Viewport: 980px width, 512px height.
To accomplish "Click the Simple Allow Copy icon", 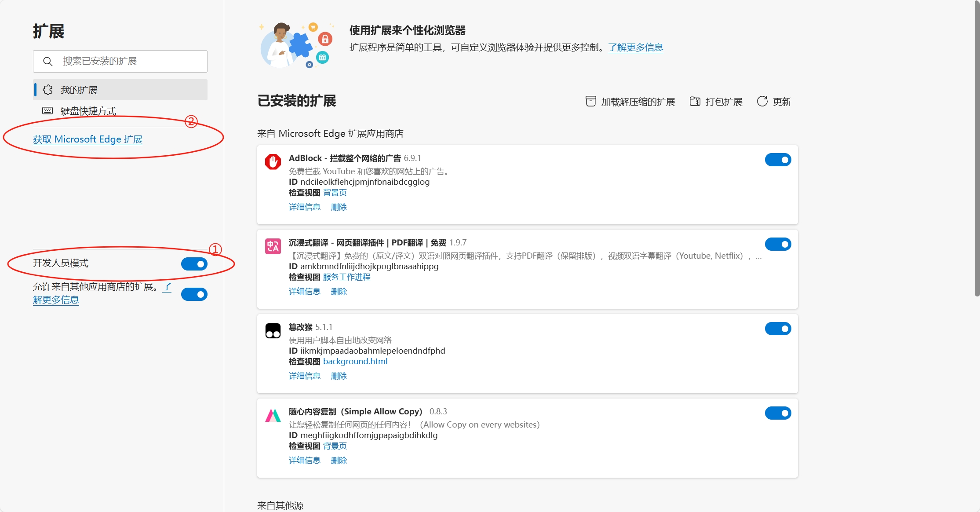I will [273, 415].
